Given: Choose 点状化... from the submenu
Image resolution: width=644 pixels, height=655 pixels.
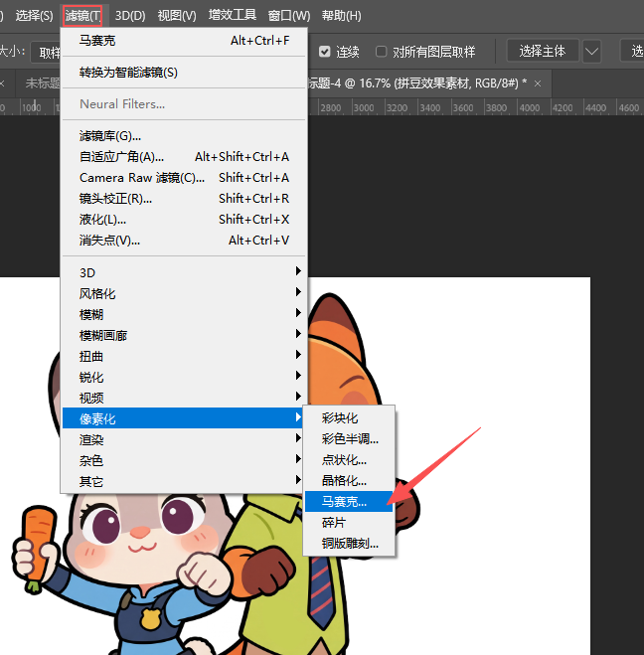Looking at the screenshot, I should (x=349, y=460).
